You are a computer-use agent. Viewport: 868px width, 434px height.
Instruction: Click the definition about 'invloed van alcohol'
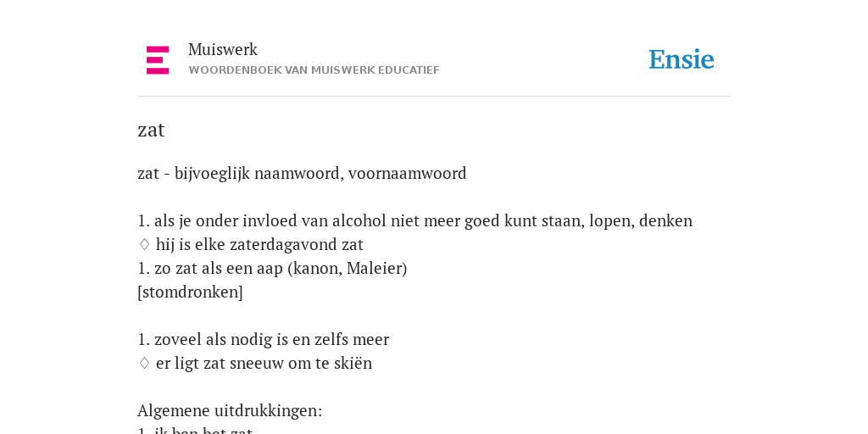[x=415, y=221]
